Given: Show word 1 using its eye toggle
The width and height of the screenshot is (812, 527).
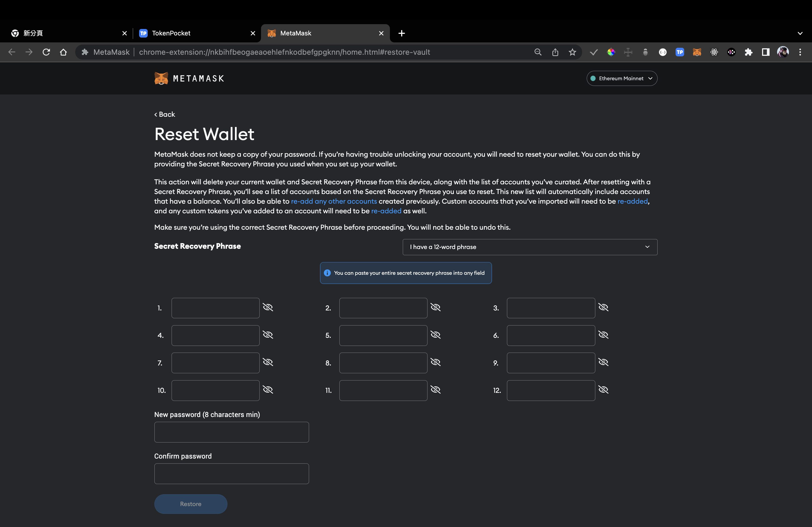Looking at the screenshot, I should click(268, 308).
